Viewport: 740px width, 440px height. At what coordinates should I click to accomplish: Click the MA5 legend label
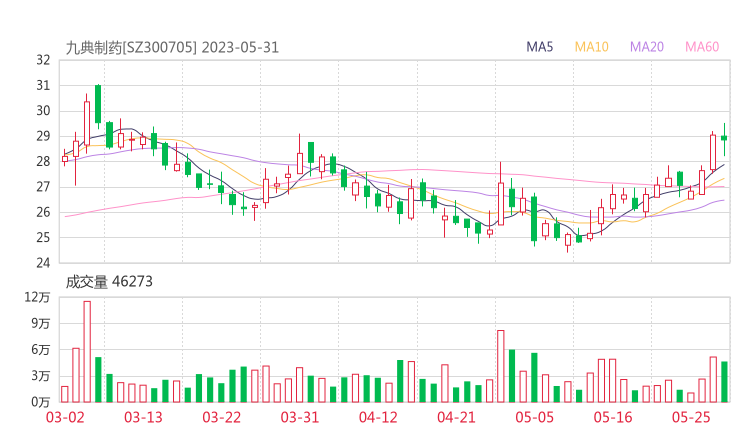pos(539,47)
